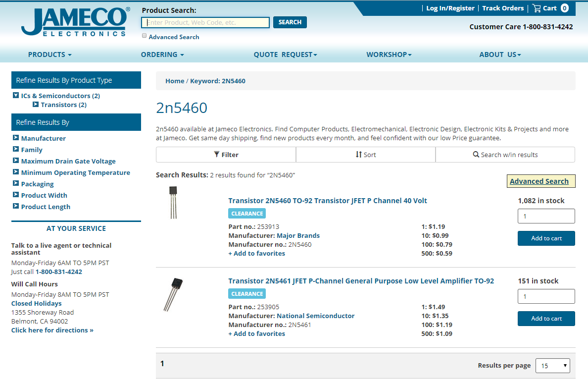This screenshot has width=588, height=385.
Task: Collapse the ICs & Semiconductors arrow
Action: (x=16, y=95)
